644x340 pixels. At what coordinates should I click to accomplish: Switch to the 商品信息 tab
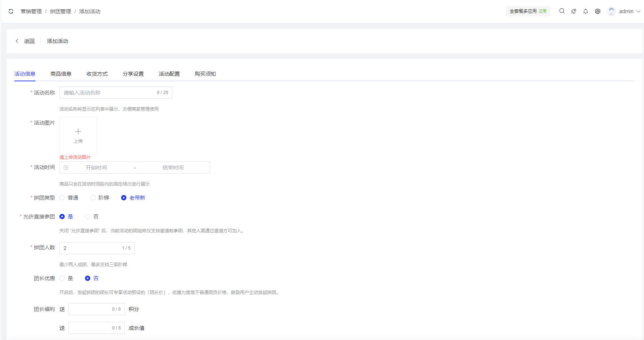[x=61, y=74]
